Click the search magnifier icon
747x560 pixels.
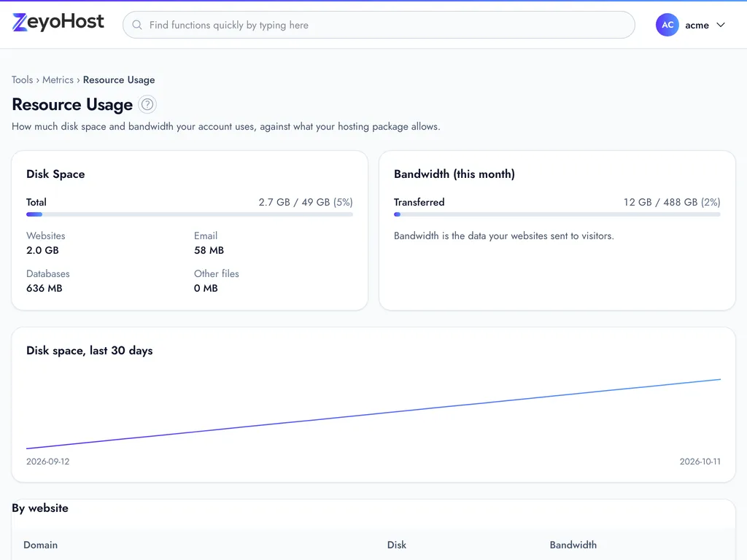pyautogui.click(x=137, y=25)
